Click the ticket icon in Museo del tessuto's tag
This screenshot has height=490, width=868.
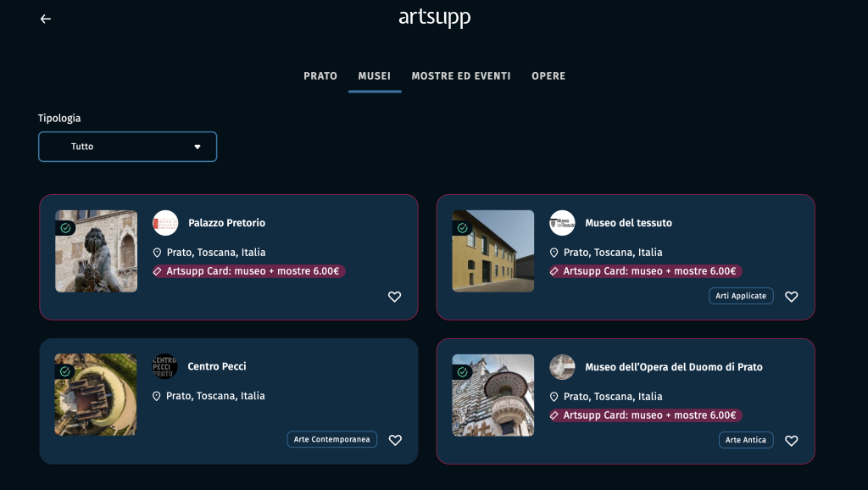coord(554,271)
